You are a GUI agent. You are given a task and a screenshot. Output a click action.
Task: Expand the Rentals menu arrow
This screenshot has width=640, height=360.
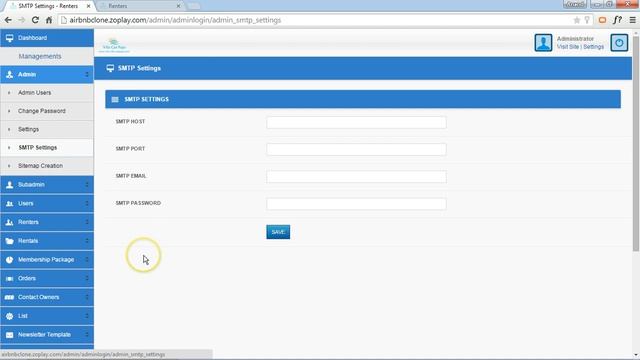[x=87, y=241]
